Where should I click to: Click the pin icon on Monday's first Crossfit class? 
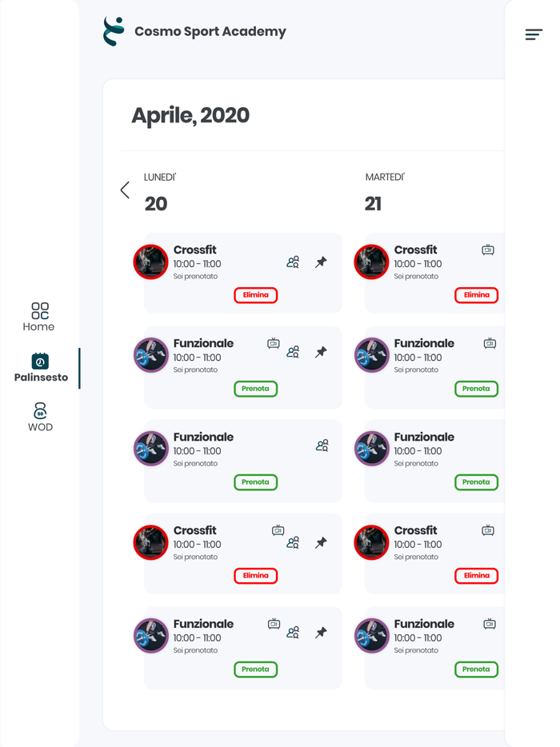click(321, 262)
